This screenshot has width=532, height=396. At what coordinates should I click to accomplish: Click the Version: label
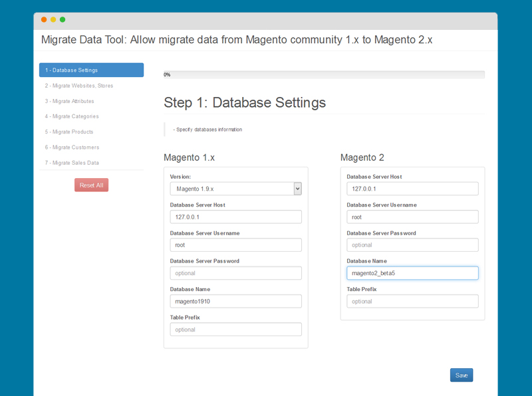tap(180, 177)
